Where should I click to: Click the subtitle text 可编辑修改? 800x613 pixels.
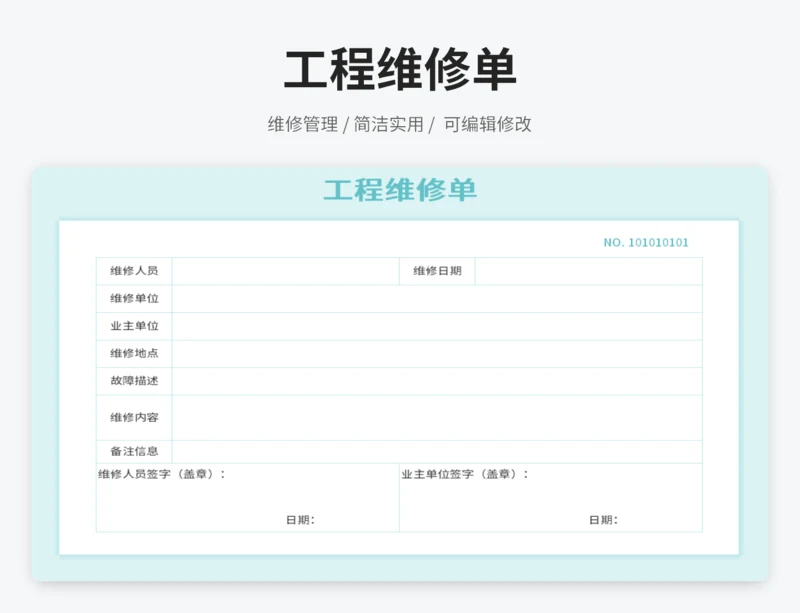click(x=487, y=124)
